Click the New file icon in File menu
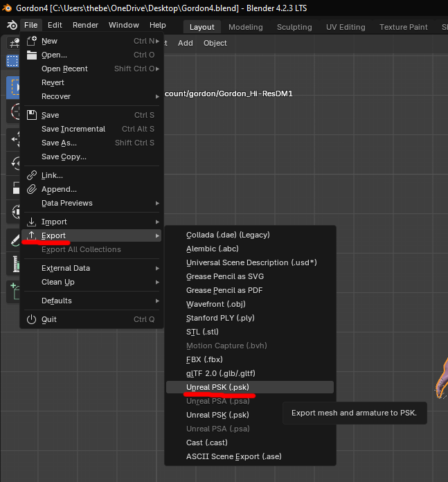Image resolution: width=448 pixels, height=482 pixels. click(x=32, y=41)
